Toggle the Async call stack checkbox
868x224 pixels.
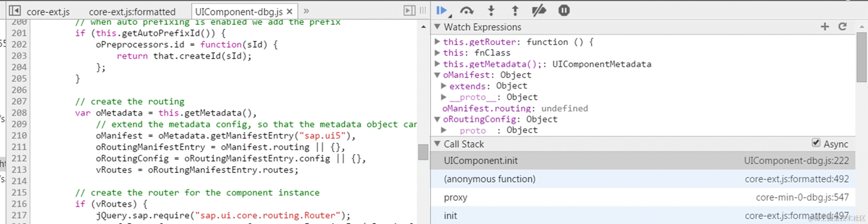click(816, 143)
